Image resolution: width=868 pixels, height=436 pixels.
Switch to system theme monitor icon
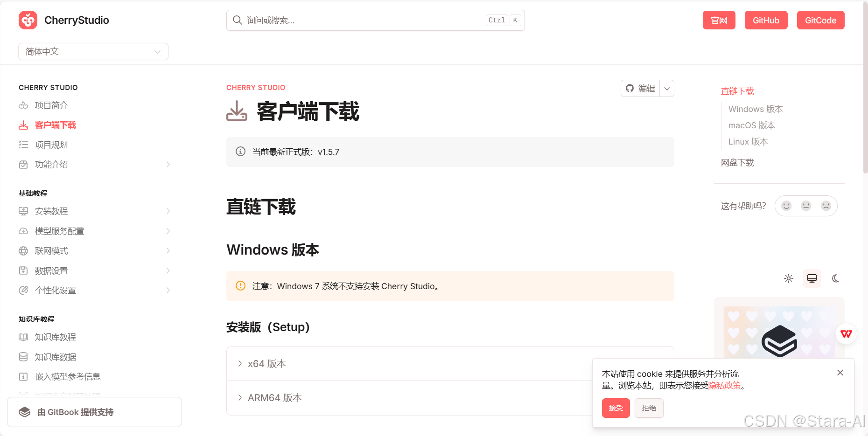tap(812, 278)
